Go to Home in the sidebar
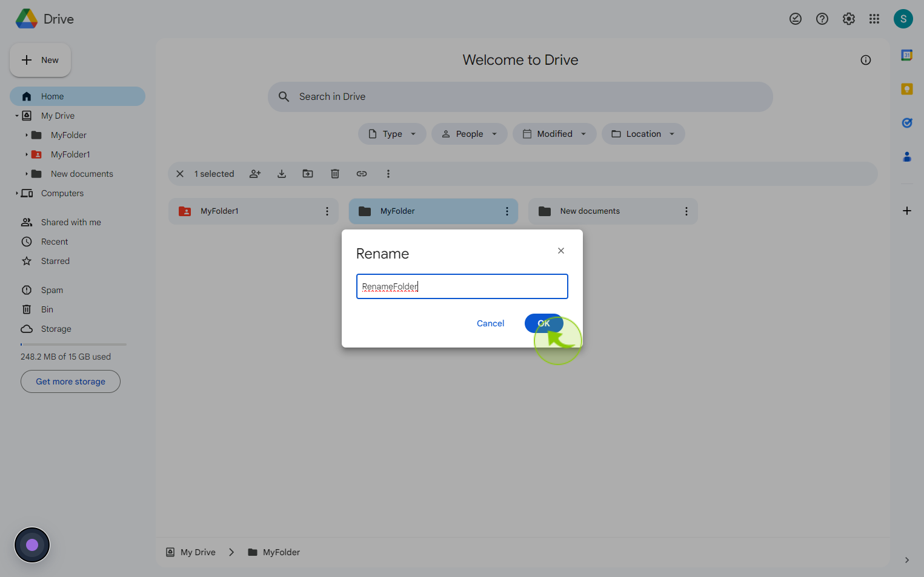924x577 pixels. pyautogui.click(x=78, y=96)
